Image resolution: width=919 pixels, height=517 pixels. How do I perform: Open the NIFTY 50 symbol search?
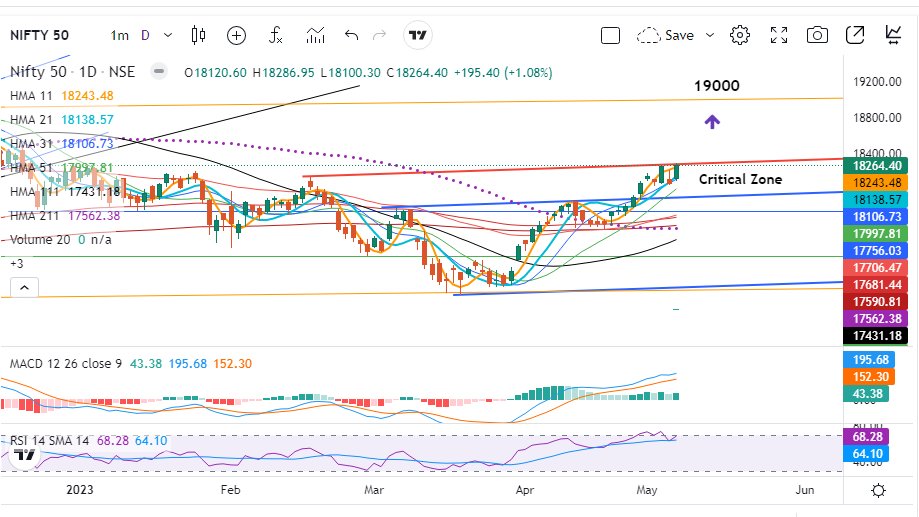point(39,35)
